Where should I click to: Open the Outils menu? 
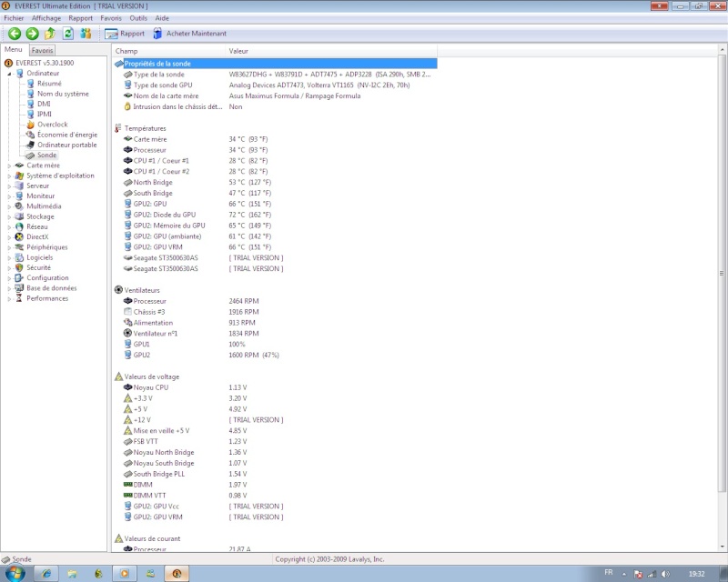click(138, 18)
